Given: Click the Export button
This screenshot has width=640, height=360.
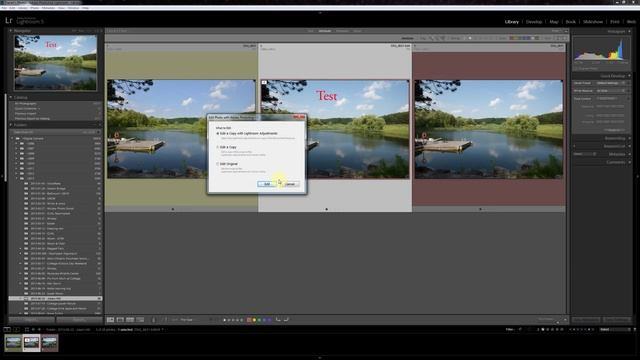Looking at the screenshot, I should click(x=79, y=320).
